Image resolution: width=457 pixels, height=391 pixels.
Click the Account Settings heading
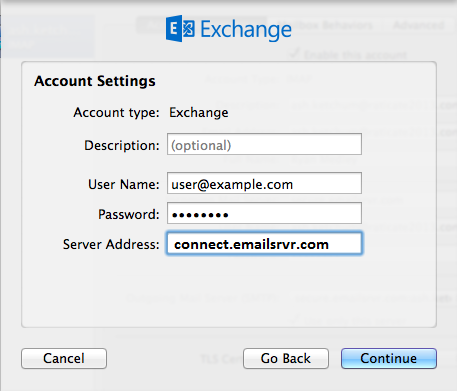tap(95, 81)
